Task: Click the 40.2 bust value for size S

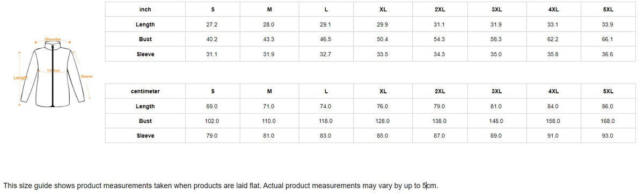Action: (212, 39)
